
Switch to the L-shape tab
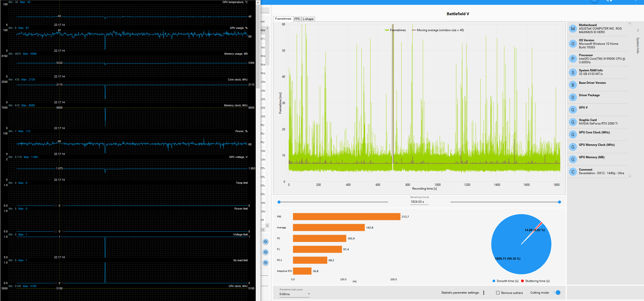[x=308, y=19]
